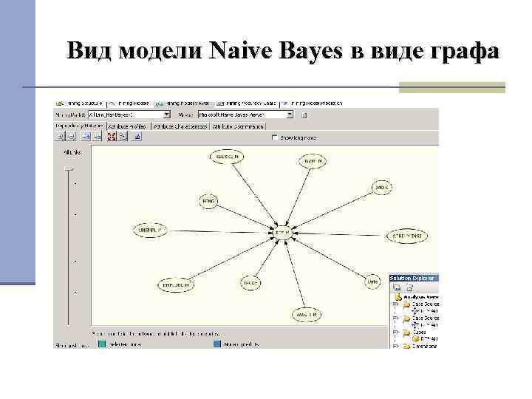Enable the Show long name checkbox
This screenshot has height=399, width=532.
point(275,137)
